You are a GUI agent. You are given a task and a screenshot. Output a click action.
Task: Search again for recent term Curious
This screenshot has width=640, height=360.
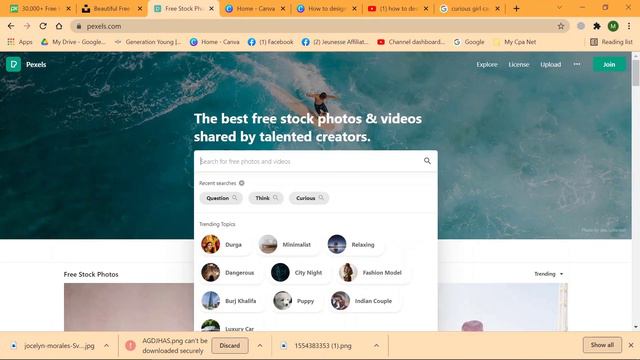coord(309,198)
